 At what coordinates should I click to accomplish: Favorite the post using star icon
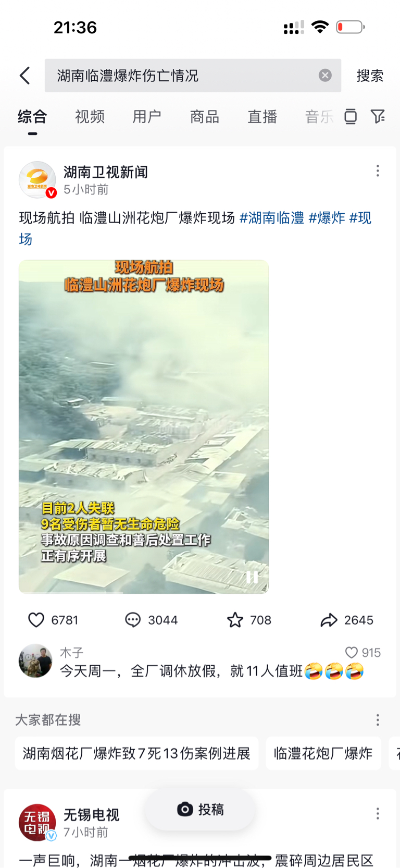235,620
